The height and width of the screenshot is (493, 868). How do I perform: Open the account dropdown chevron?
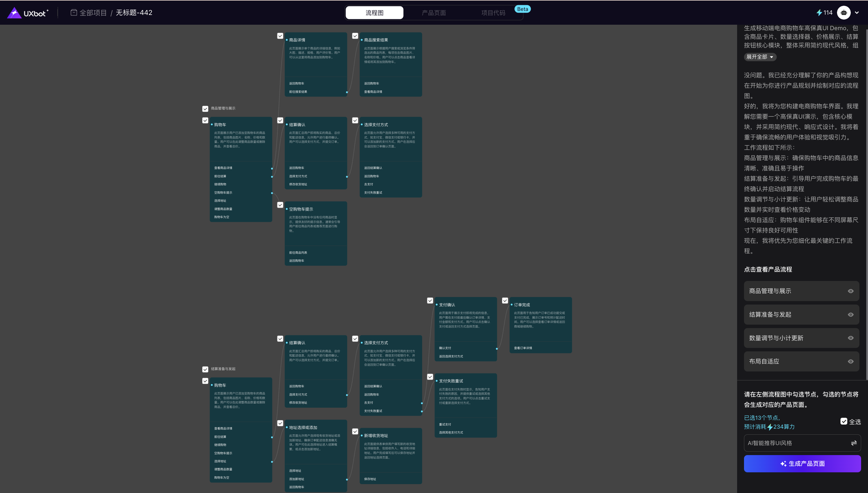857,13
